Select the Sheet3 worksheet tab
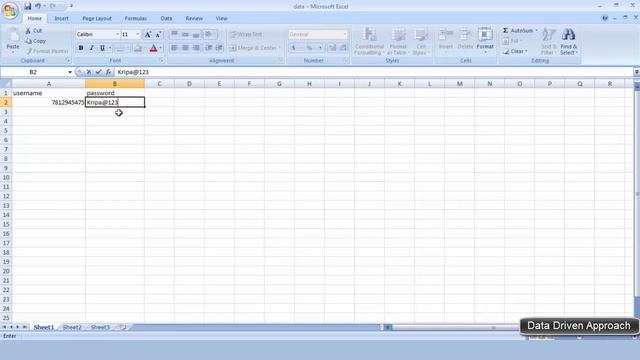Screen dimensions: 640x360 tap(100, 327)
